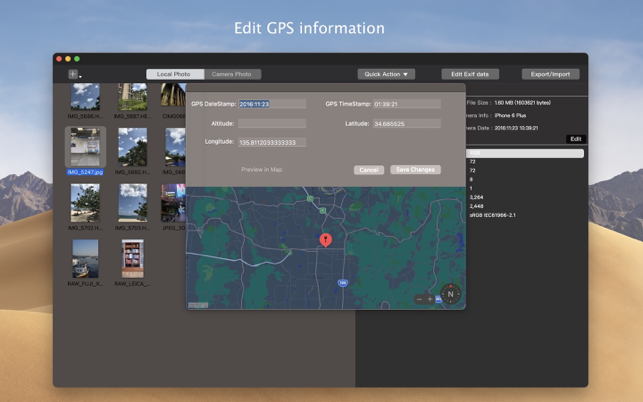Image resolution: width=643 pixels, height=402 pixels.
Task: Close the window with red button
Action: pyautogui.click(x=59, y=59)
